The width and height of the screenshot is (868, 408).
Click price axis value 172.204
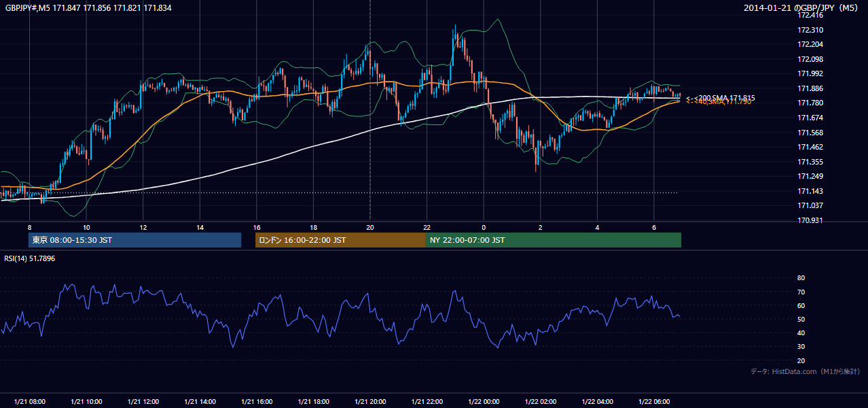click(x=811, y=44)
